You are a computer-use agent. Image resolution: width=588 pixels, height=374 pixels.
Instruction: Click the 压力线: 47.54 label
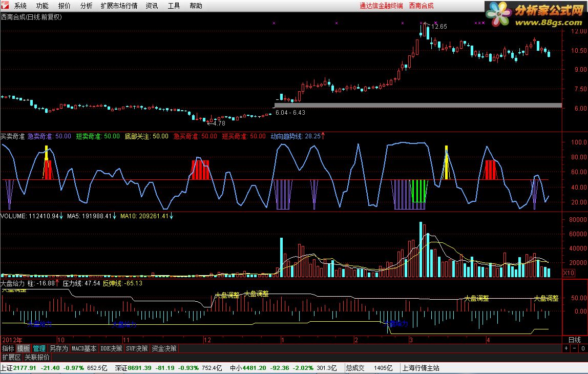click(x=81, y=283)
